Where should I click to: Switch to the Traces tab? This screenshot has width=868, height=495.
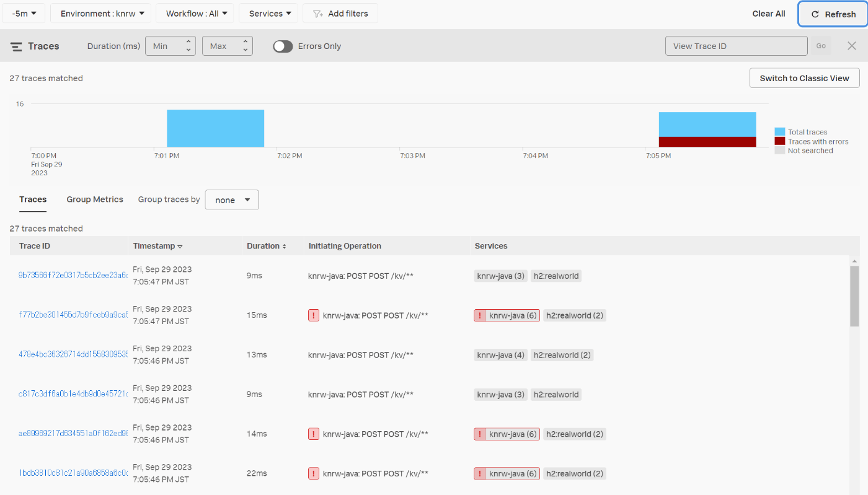click(x=33, y=199)
